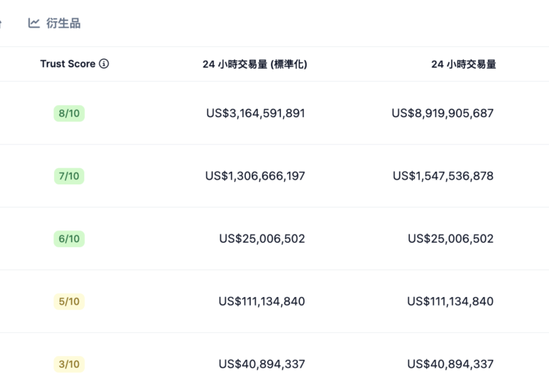
Task: Click the 6/10 trust score badge
Action: point(69,239)
